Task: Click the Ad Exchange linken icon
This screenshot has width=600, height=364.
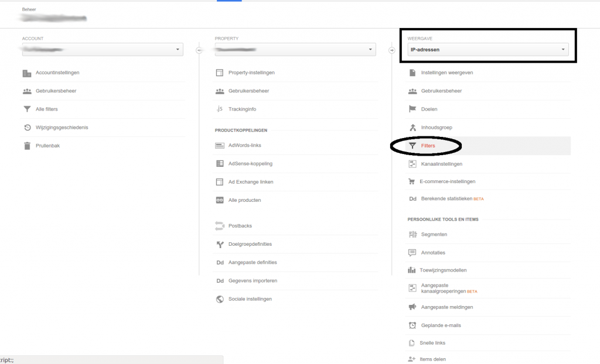Action: (x=220, y=182)
